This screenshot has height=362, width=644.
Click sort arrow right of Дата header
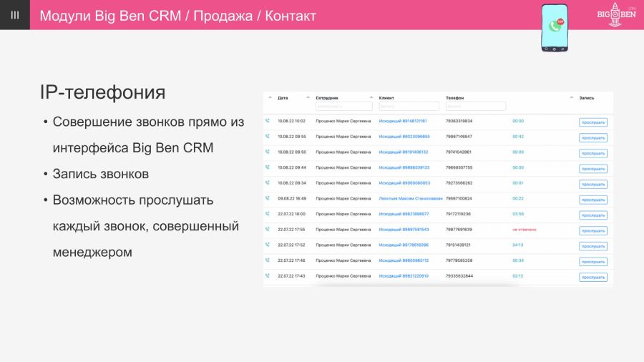(308, 98)
